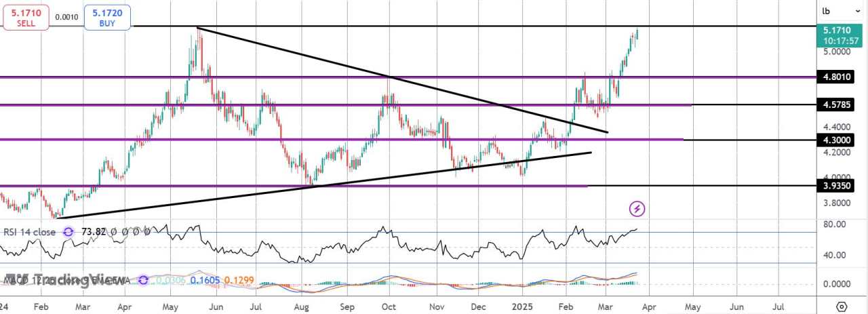Select the 3.9350 horizontal line price label

(833, 185)
